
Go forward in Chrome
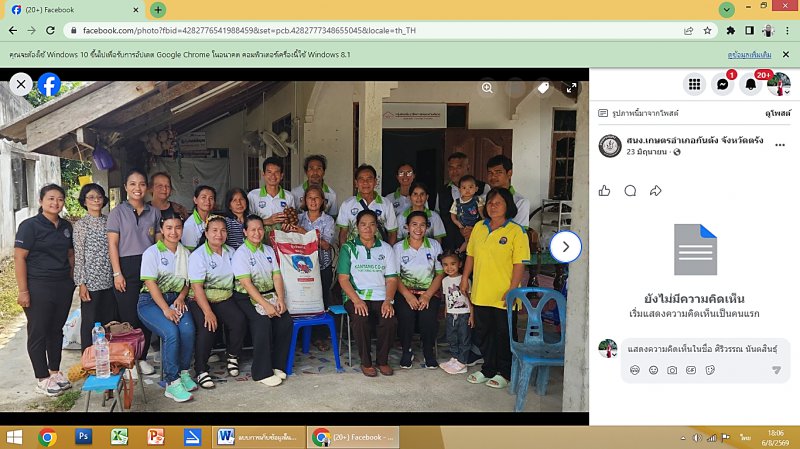(32, 31)
